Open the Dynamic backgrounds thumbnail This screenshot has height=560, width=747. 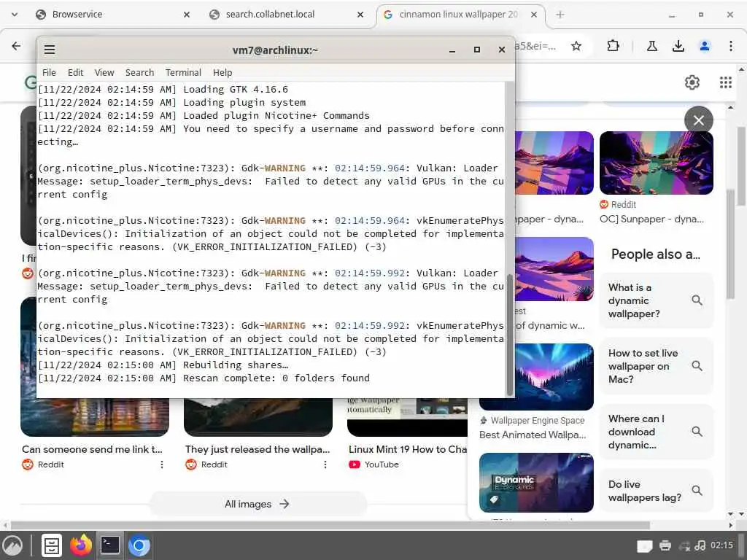pyautogui.click(x=536, y=483)
